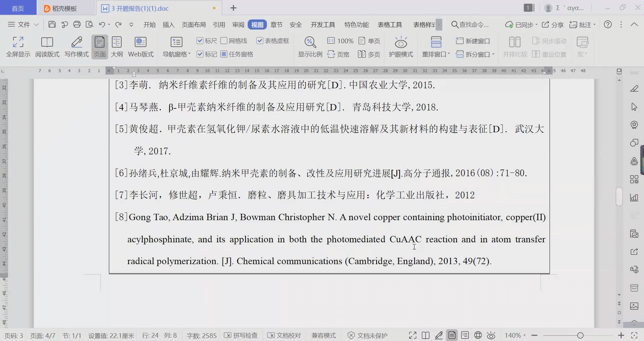Toggle Spell Check in status bar (拼写检查)
This screenshot has width=644, height=341.
[x=241, y=335]
